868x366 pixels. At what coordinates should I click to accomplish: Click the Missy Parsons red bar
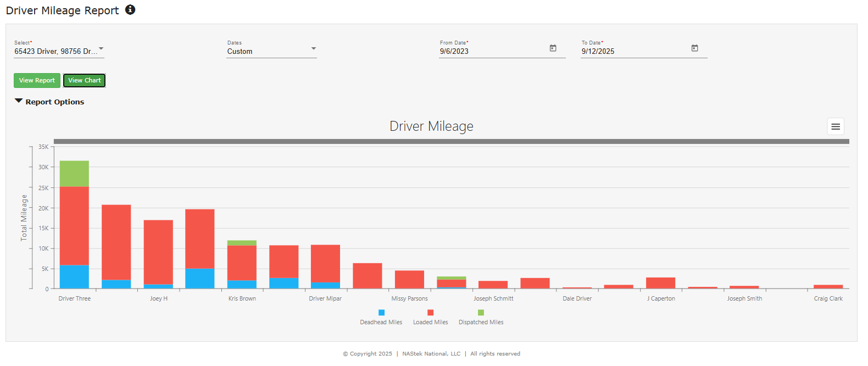pos(409,279)
